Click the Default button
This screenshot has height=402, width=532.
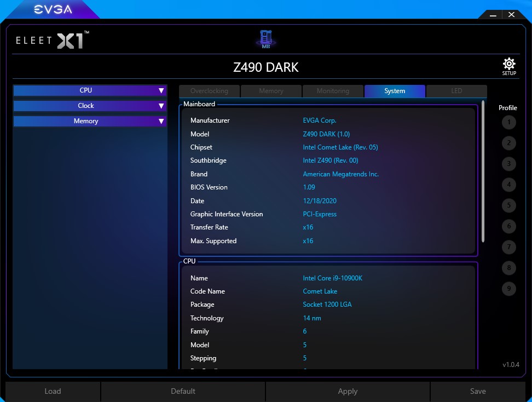(183, 391)
